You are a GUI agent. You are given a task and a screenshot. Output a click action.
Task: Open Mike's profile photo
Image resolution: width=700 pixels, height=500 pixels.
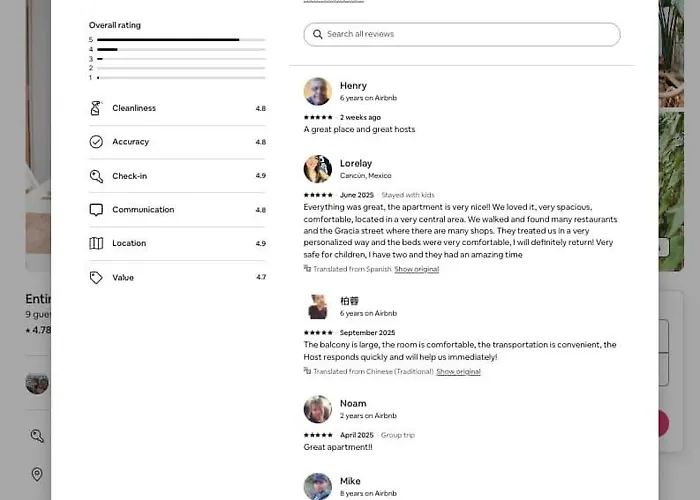tap(317, 486)
